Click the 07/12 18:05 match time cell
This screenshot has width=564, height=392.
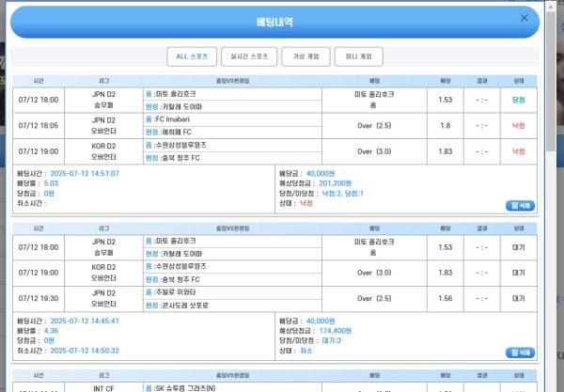39,126
